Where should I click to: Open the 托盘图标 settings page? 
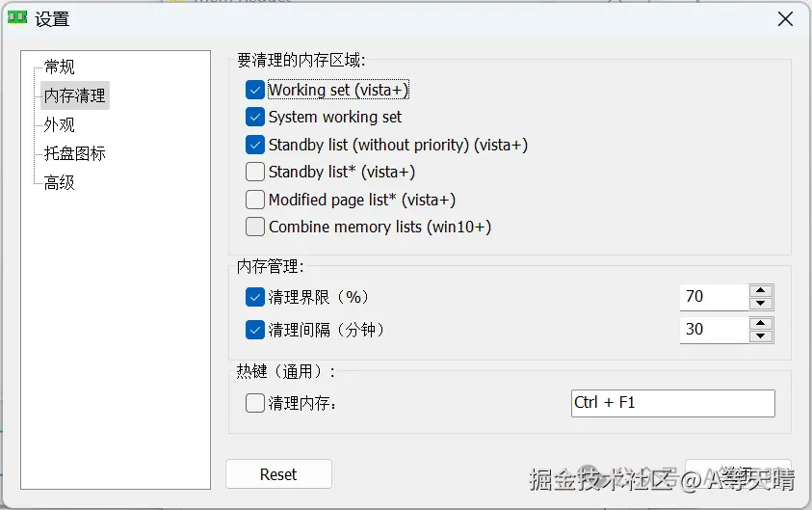tap(75, 153)
